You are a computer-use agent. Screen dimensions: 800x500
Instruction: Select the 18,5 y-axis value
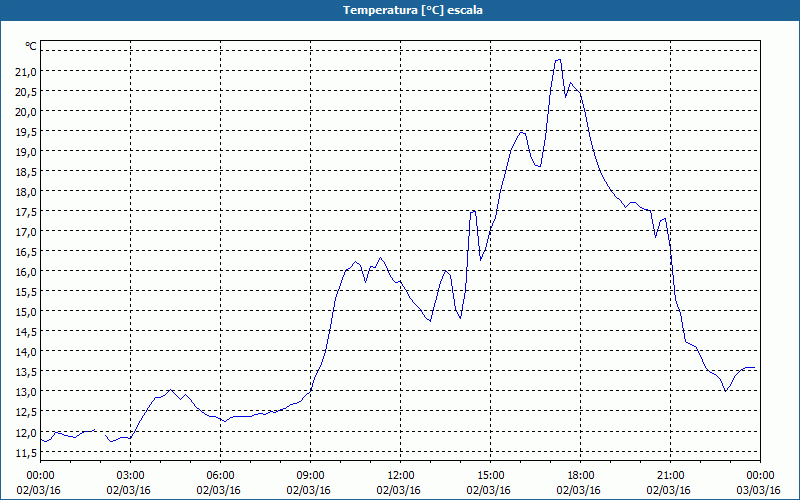pos(26,172)
